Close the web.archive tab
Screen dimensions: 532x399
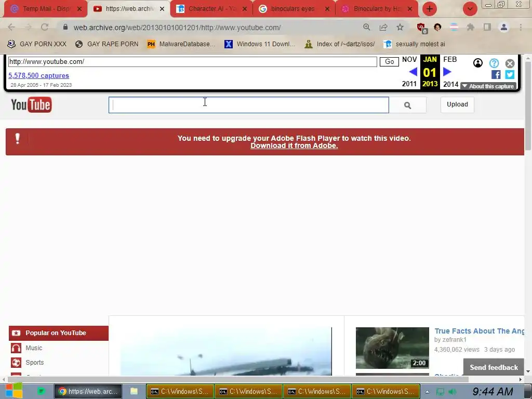click(162, 9)
